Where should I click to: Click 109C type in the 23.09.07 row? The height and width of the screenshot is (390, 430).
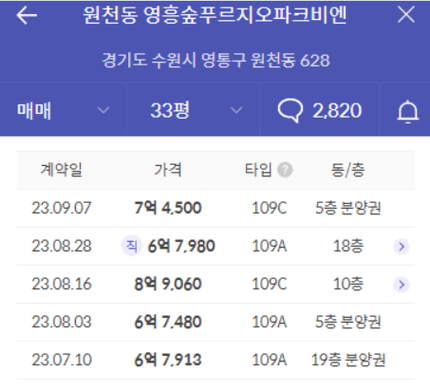pyautogui.click(x=269, y=208)
